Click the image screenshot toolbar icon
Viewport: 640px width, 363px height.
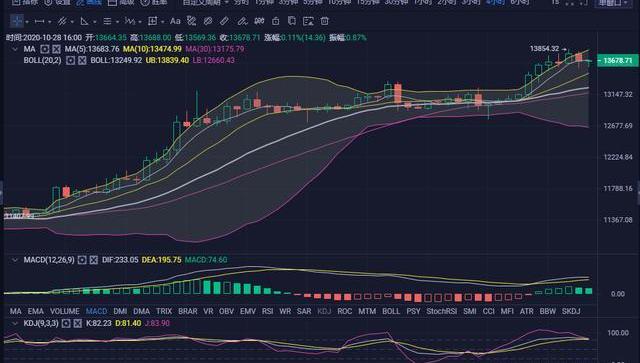tap(308, 21)
